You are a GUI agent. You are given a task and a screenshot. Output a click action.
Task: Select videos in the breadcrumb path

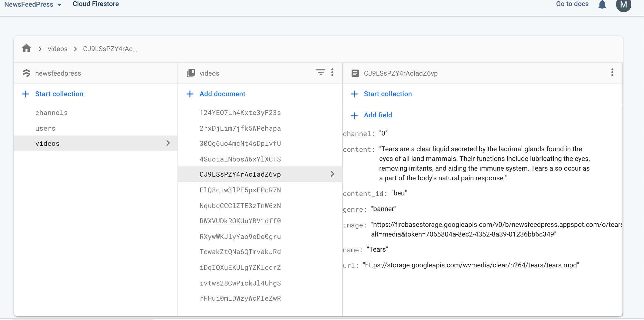58,49
